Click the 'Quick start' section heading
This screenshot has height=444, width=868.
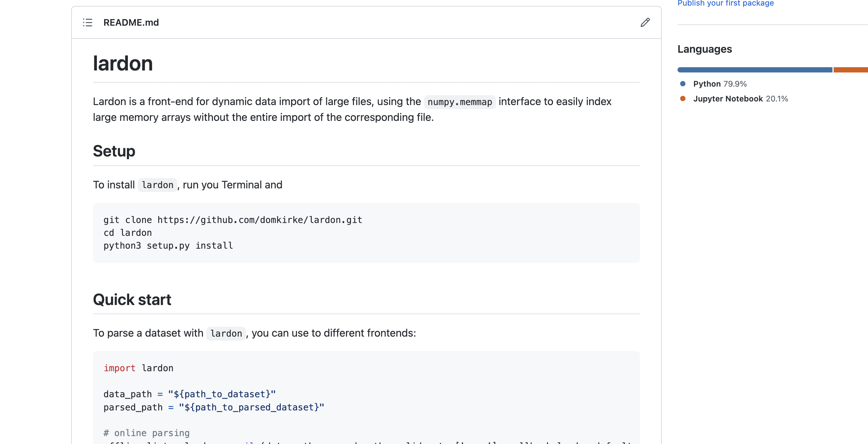coord(132,299)
